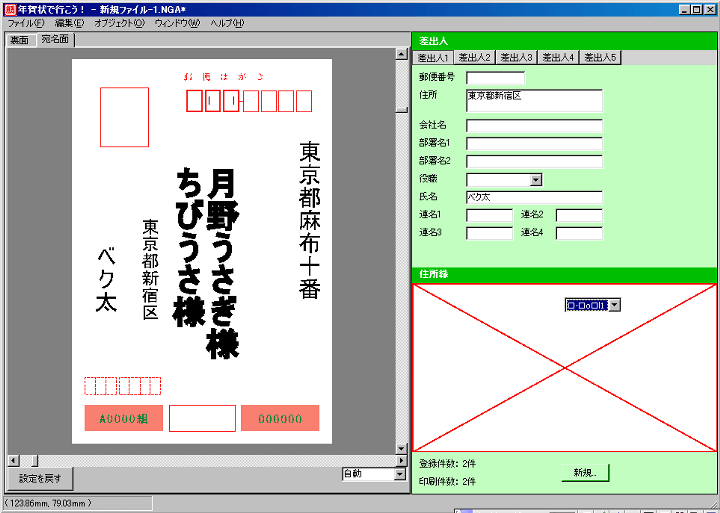Image resolution: width=720 pixels, height=513 pixels.
Task: Click the 連名1 input field
Action: pos(489,215)
